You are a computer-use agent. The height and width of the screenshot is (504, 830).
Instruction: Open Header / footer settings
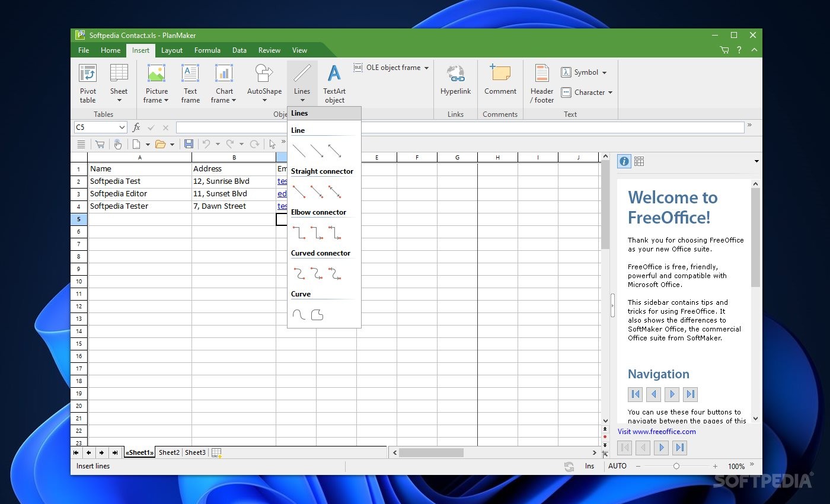tap(542, 84)
